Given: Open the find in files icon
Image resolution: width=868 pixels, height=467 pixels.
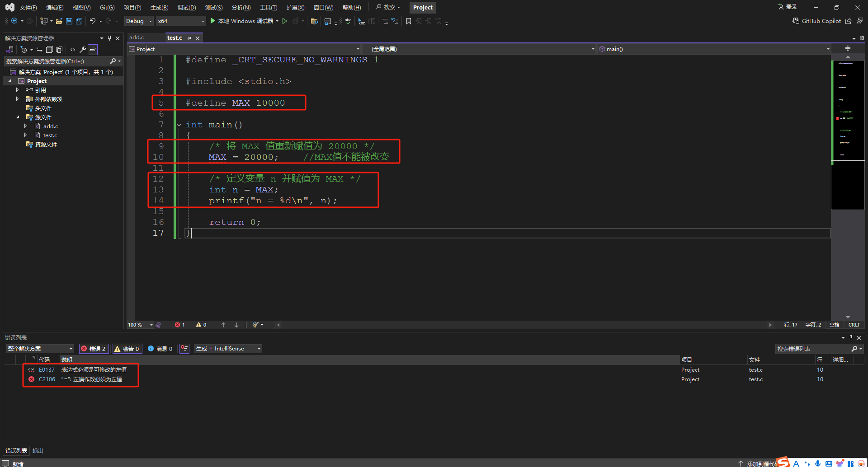Looking at the screenshot, I should click(314, 21).
